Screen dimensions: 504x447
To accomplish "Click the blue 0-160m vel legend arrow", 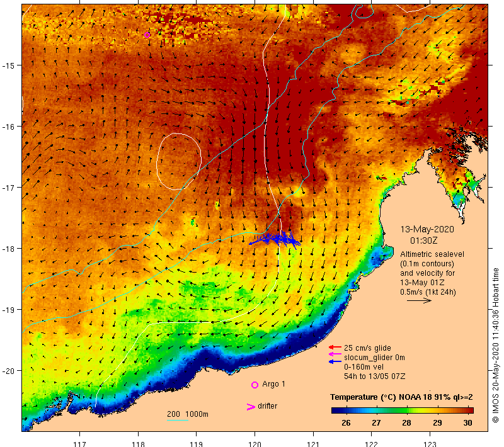I will [335, 362].
